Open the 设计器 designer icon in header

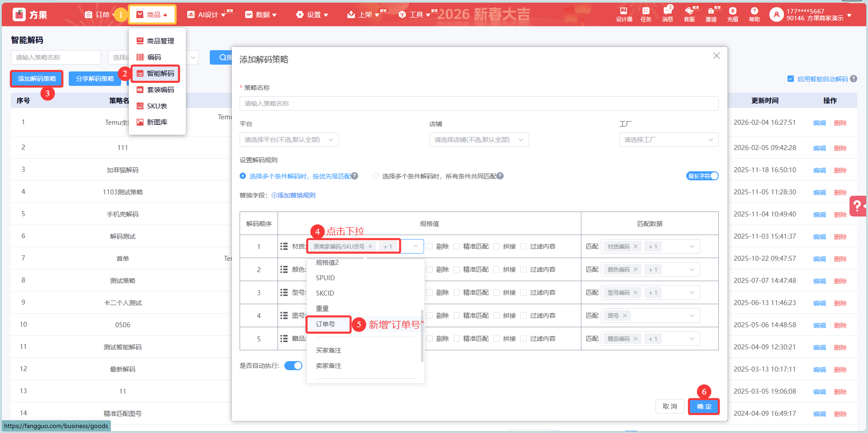click(624, 14)
